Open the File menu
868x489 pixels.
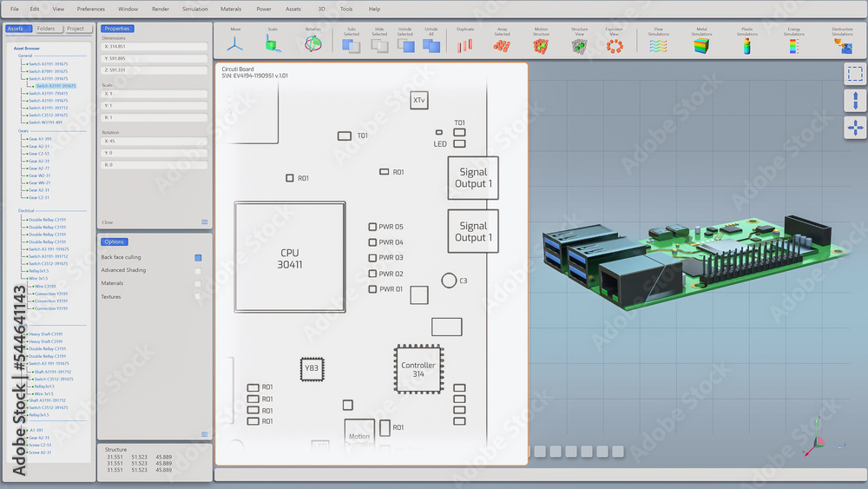pyautogui.click(x=15, y=9)
